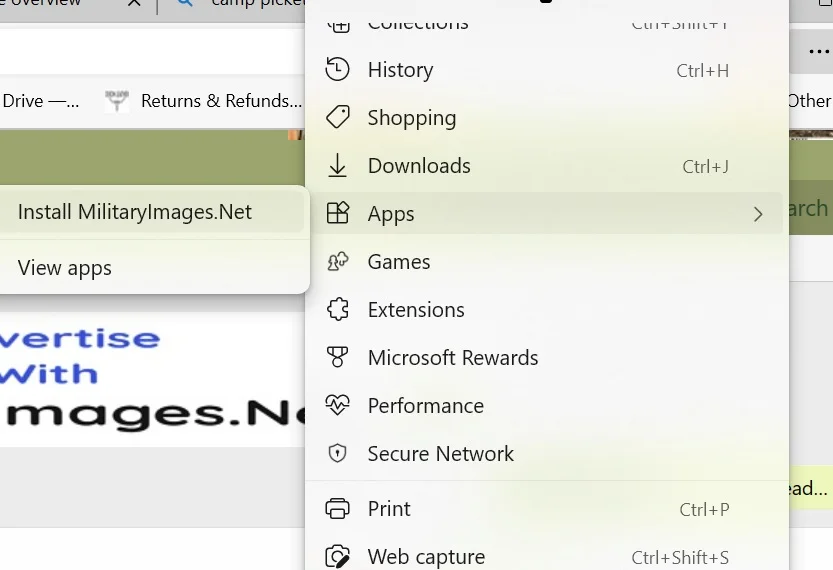Image resolution: width=833 pixels, height=570 pixels.
Task: Click the Ctrl+Shift+S shortcut label
Action: pyautogui.click(x=680, y=557)
